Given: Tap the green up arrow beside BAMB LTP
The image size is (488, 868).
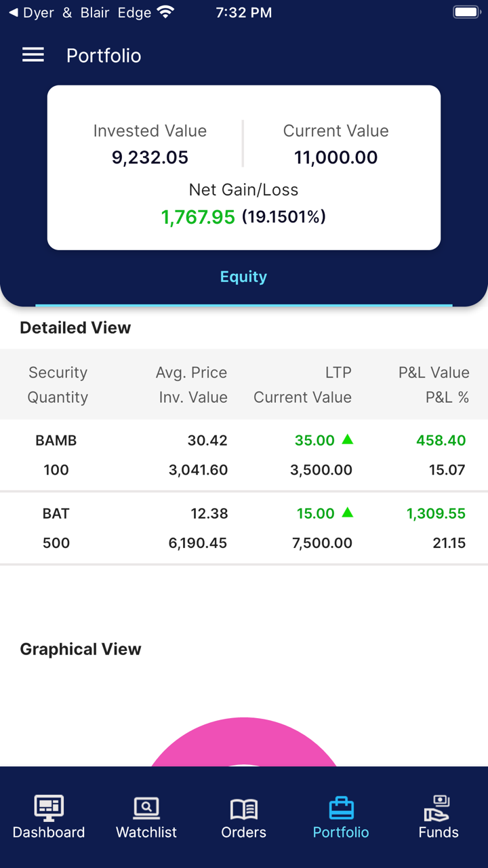Looking at the screenshot, I should pyautogui.click(x=348, y=439).
